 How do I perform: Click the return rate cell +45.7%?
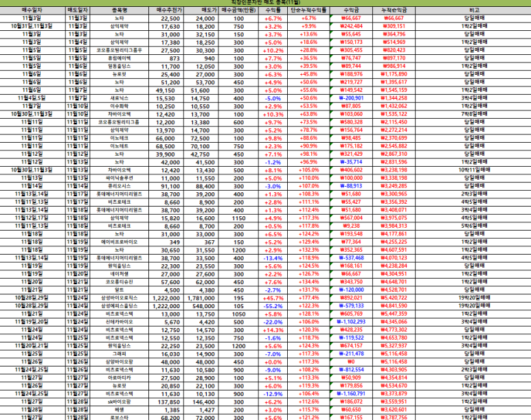tap(273, 298)
